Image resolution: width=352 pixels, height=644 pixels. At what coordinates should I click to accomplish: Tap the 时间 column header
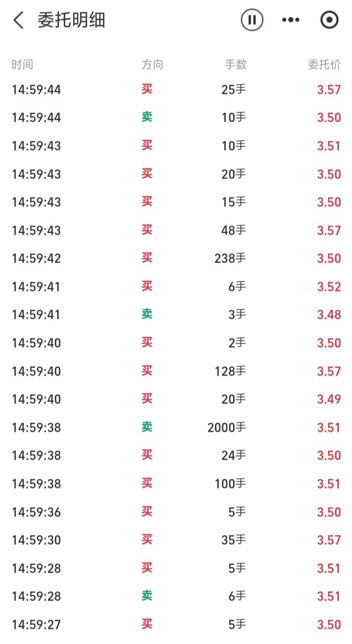pos(23,65)
